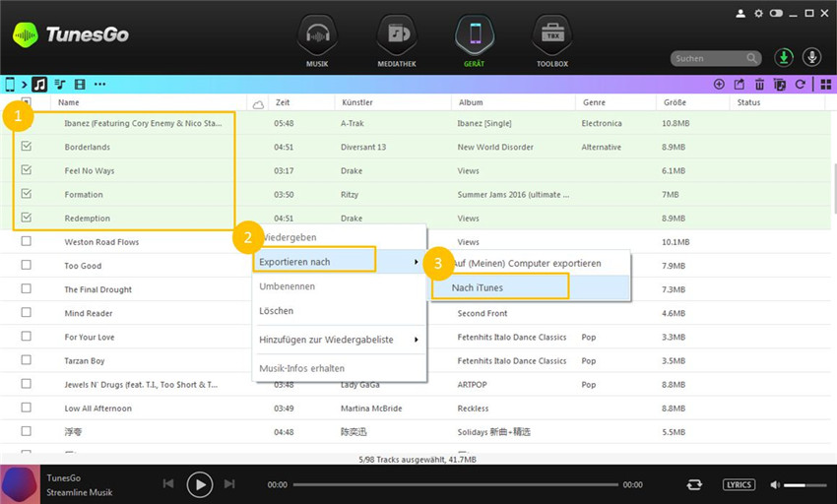Choose Löschen in the context menu
The image size is (837, 504).
(x=340, y=311)
